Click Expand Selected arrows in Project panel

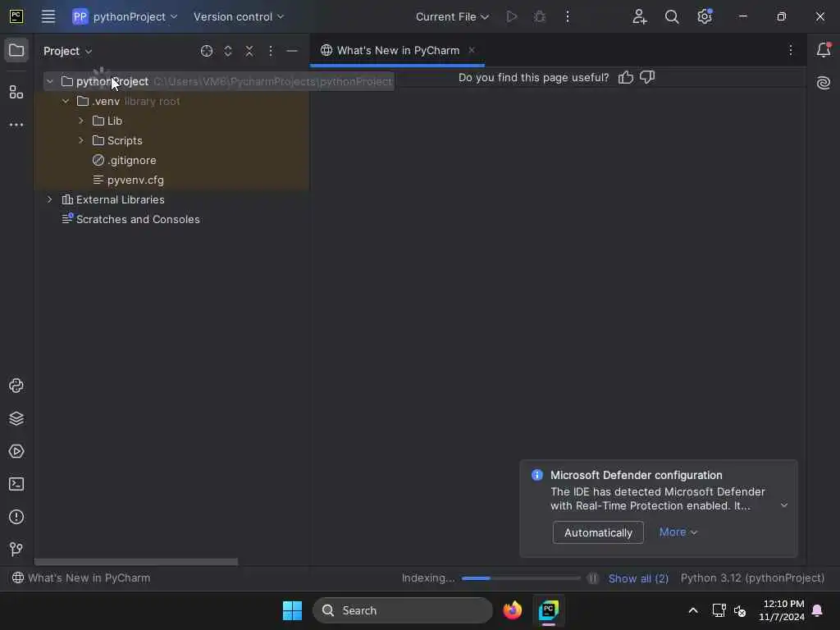(x=228, y=51)
